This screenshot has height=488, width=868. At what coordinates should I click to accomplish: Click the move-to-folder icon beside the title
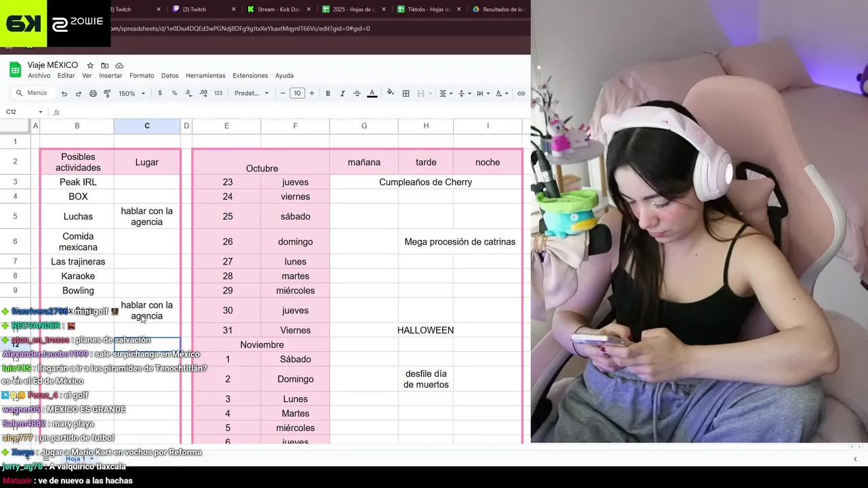[x=104, y=65]
